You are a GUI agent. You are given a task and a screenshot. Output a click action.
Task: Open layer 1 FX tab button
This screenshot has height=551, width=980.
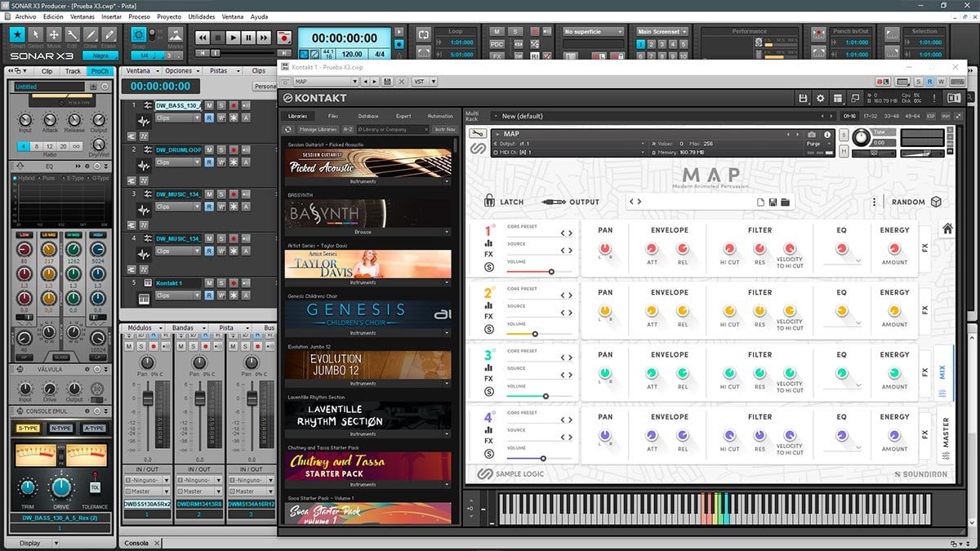tap(924, 247)
